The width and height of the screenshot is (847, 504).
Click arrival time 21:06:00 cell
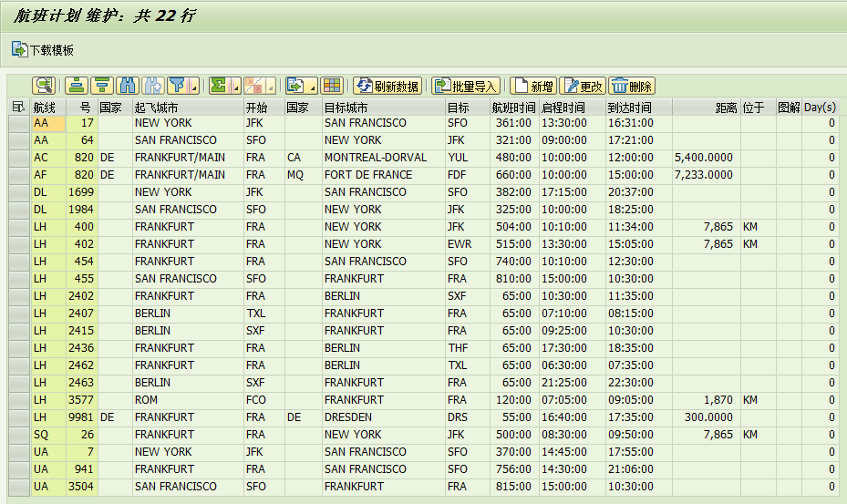click(639, 469)
